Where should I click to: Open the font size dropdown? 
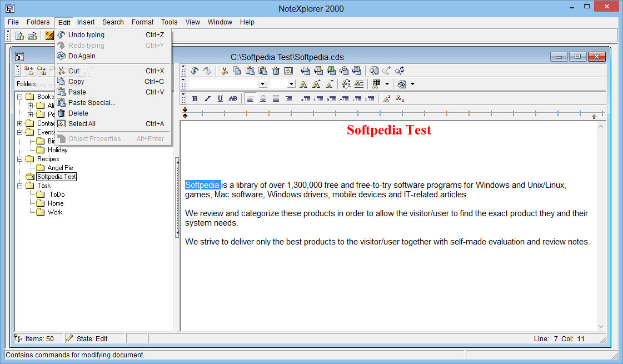tap(292, 84)
